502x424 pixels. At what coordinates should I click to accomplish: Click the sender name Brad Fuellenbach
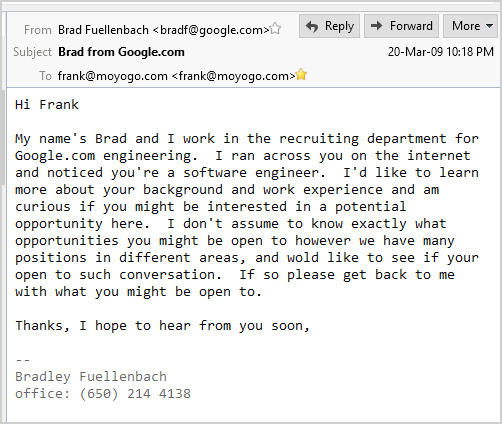pyautogui.click(x=103, y=30)
